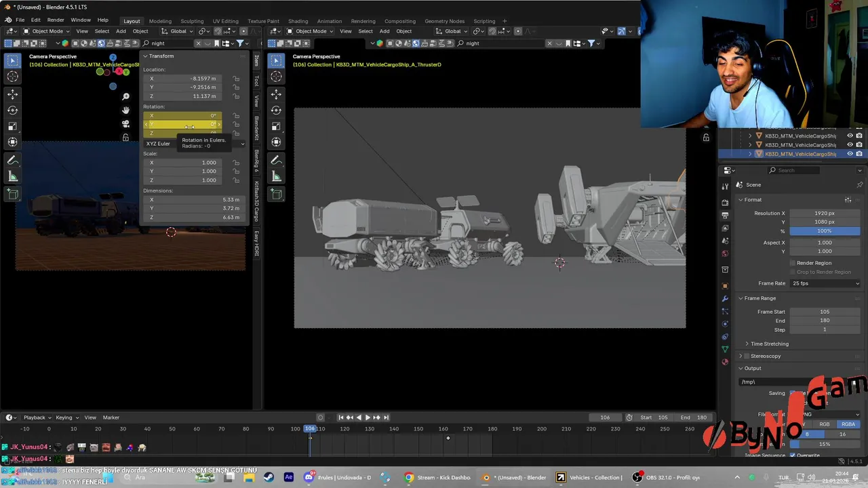Toggle camera view icon in left viewport
The width and height of the screenshot is (868, 488).
125,124
